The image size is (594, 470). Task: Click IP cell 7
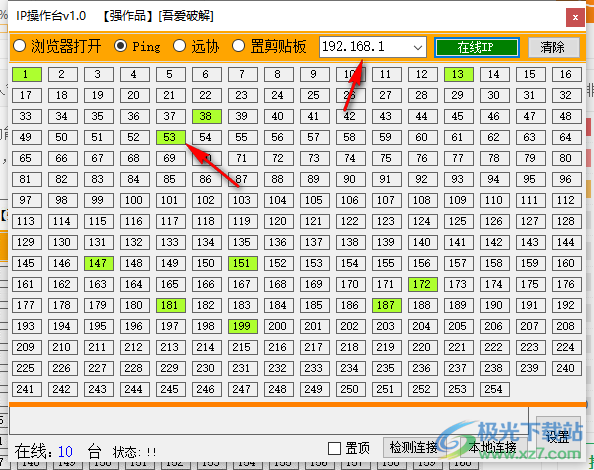(x=242, y=74)
